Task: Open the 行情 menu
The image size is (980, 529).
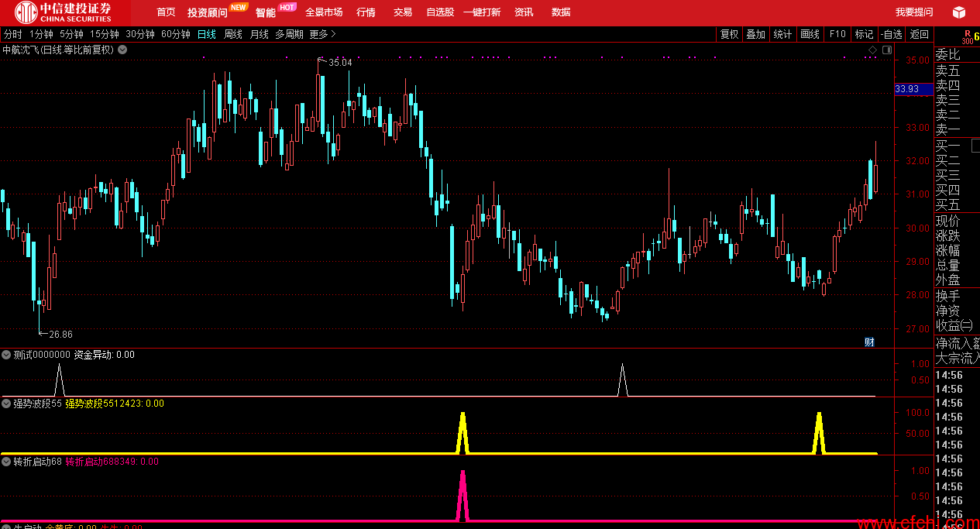Action: point(366,12)
